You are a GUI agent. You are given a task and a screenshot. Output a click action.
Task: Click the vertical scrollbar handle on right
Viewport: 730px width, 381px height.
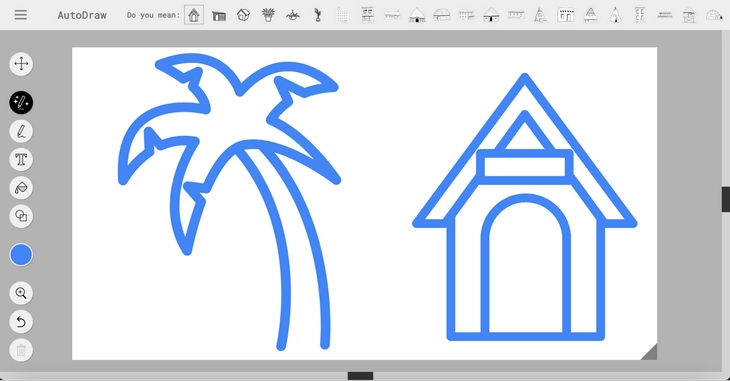pos(726,199)
